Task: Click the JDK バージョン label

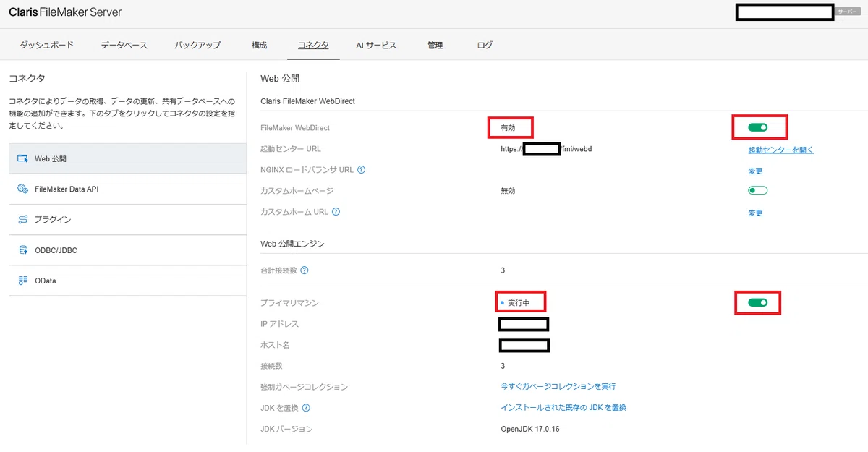Action: [286, 429]
